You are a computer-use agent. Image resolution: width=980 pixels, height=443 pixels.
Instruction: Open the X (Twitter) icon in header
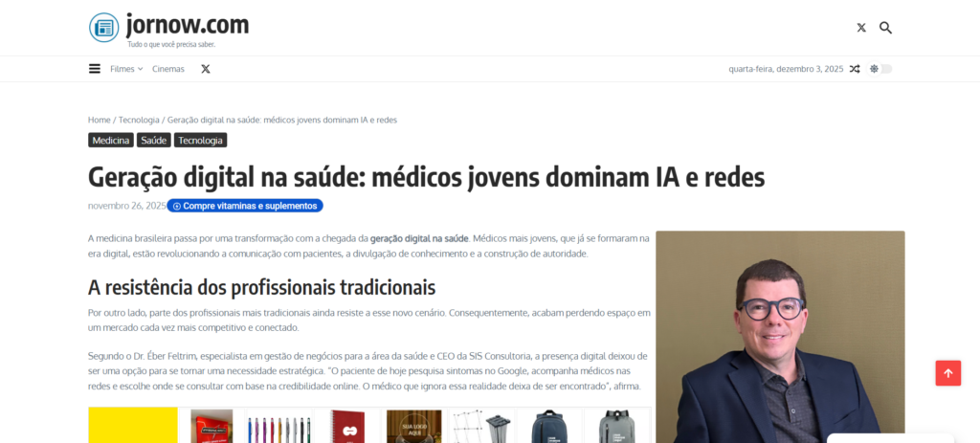click(x=861, y=28)
